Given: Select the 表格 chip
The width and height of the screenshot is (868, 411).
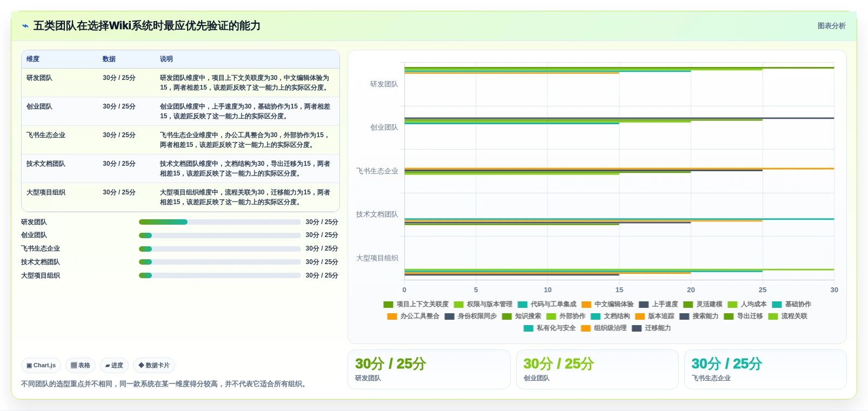Looking at the screenshot, I should pyautogui.click(x=81, y=366).
